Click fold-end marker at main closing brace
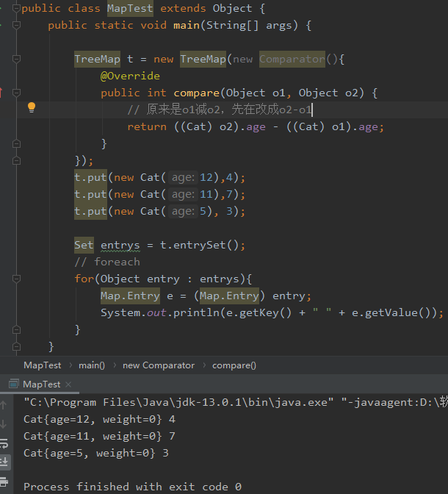448x494 pixels. click(x=16, y=346)
